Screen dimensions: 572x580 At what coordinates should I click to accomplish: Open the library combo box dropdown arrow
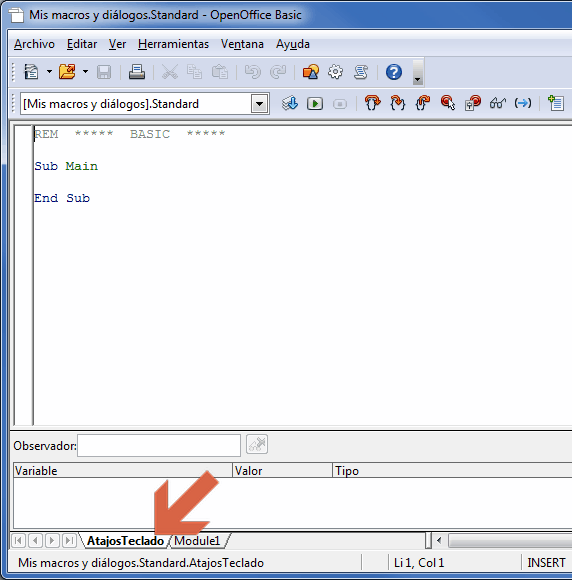tap(260, 104)
